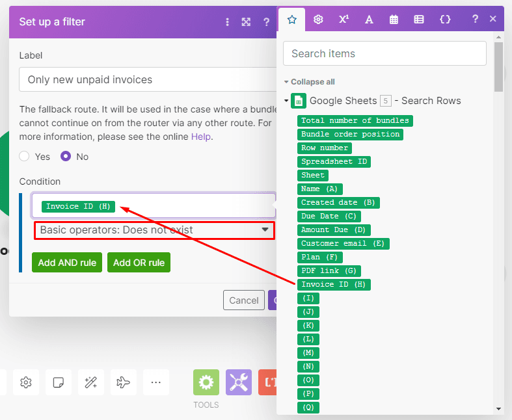The width and height of the screenshot is (512, 420).
Task: Select the No fallback route option
Action: coord(66,157)
